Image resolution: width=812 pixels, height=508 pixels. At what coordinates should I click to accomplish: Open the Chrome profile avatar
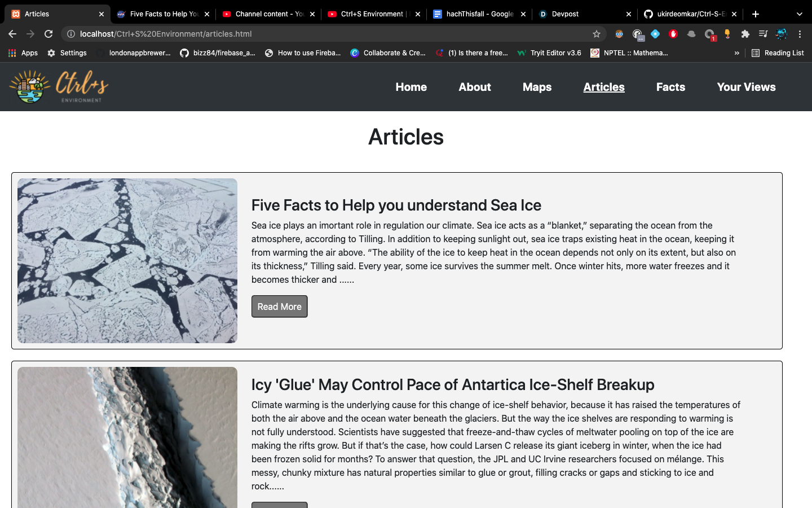(782, 34)
